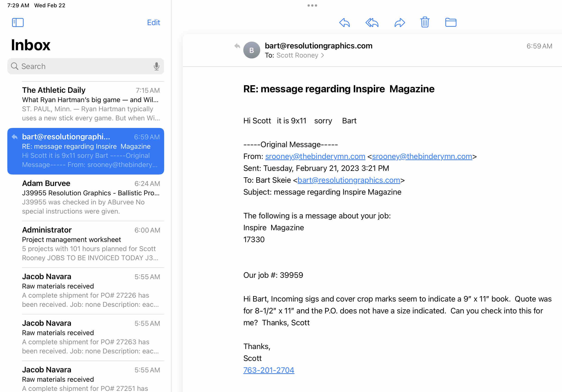Screen dimensions: 562x392
Task: Click the Forward arrow icon
Action: coord(399,22)
